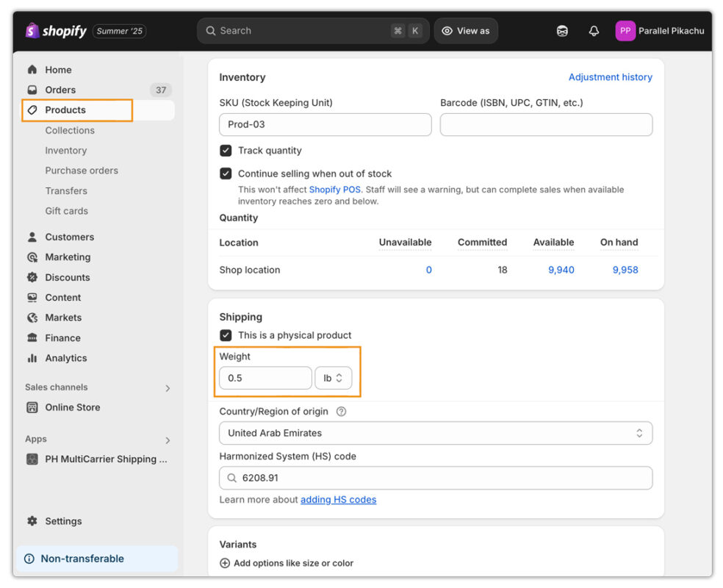
Task: Click the Non-transferable info icon
Action: click(29, 559)
